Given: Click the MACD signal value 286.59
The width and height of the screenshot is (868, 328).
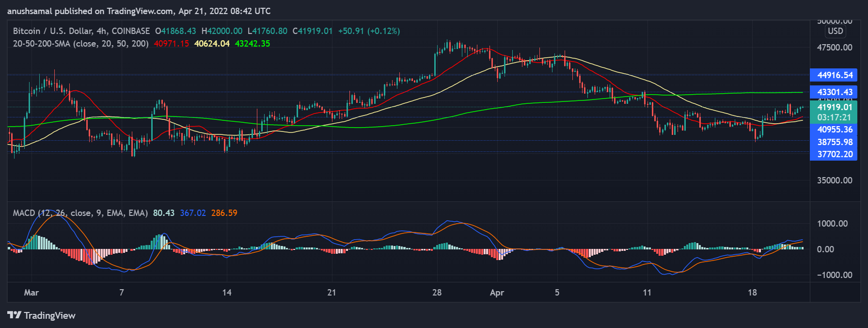Looking at the screenshot, I should tap(224, 213).
